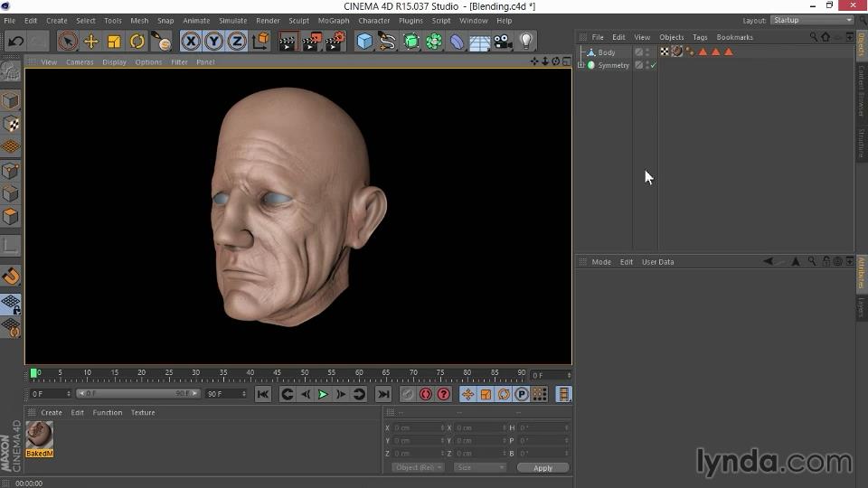Click the Apply button in the coordinates panel
Viewport: 868px width, 488px height.
click(x=542, y=468)
